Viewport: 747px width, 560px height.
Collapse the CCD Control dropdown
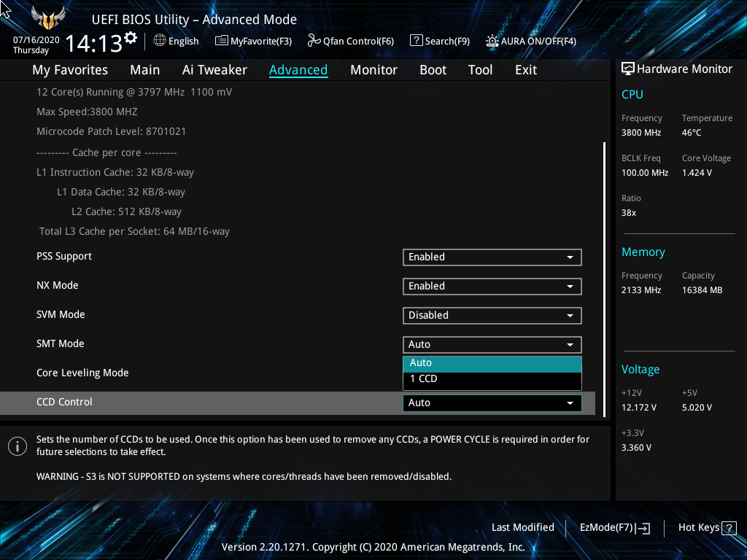coord(492,402)
